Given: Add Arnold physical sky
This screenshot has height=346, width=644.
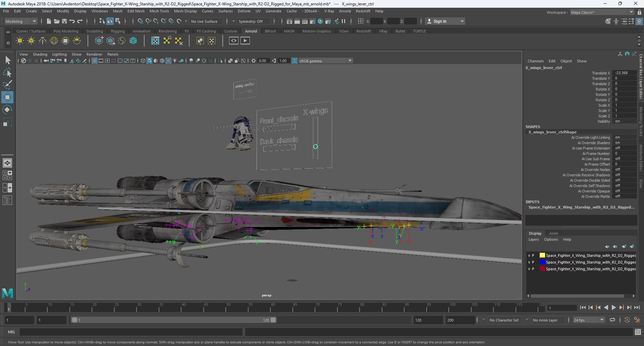Looking at the screenshot, I should tap(77, 41).
